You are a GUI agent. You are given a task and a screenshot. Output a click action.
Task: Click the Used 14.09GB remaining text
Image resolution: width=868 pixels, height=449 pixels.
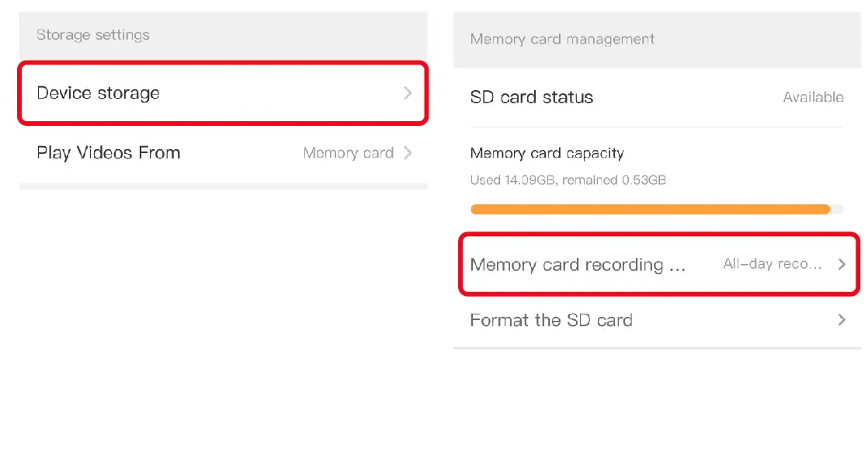click(x=568, y=180)
